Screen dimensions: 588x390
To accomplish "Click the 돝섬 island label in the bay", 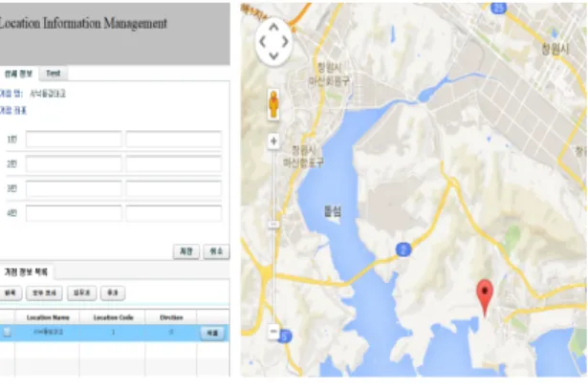I will [333, 212].
